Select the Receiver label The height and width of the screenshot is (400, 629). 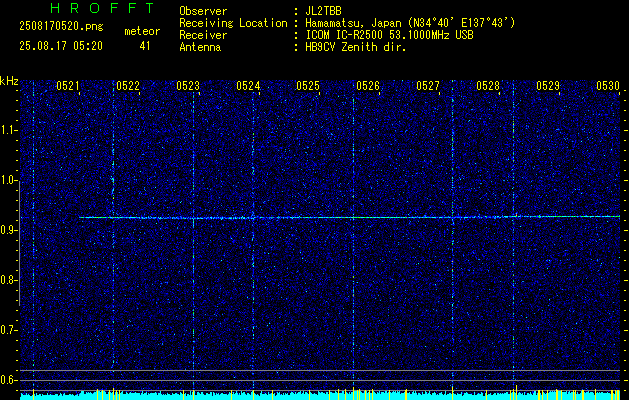tap(203, 35)
